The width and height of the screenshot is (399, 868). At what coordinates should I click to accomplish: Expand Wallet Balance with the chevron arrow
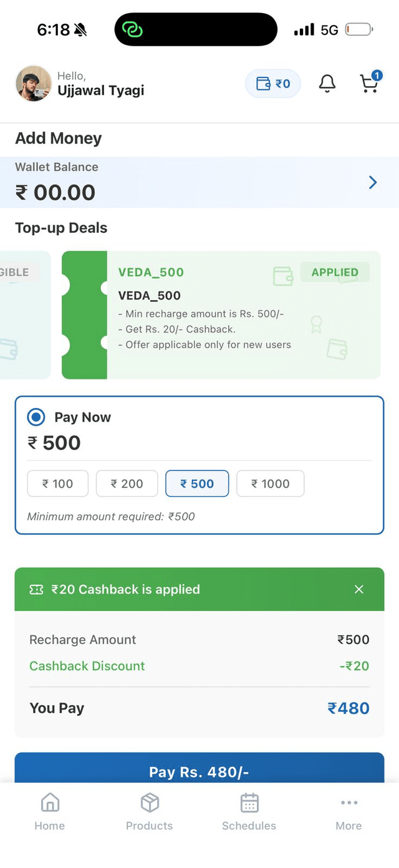[373, 182]
